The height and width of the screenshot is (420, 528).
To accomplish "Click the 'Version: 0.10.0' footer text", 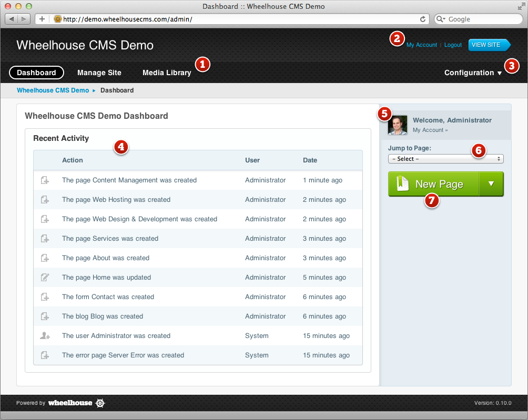I will point(493,403).
